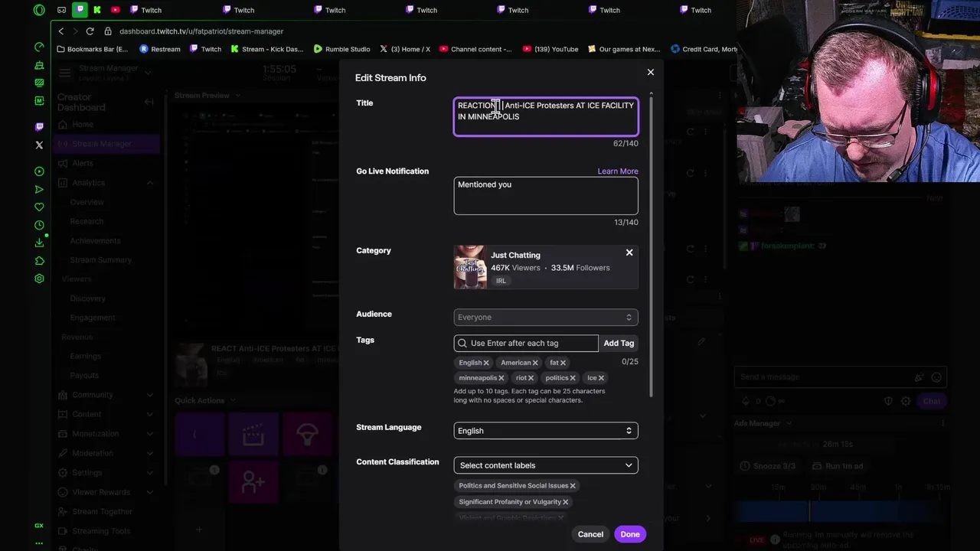Remove the English tag
Image resolution: width=980 pixels, height=551 pixels.
coord(485,363)
